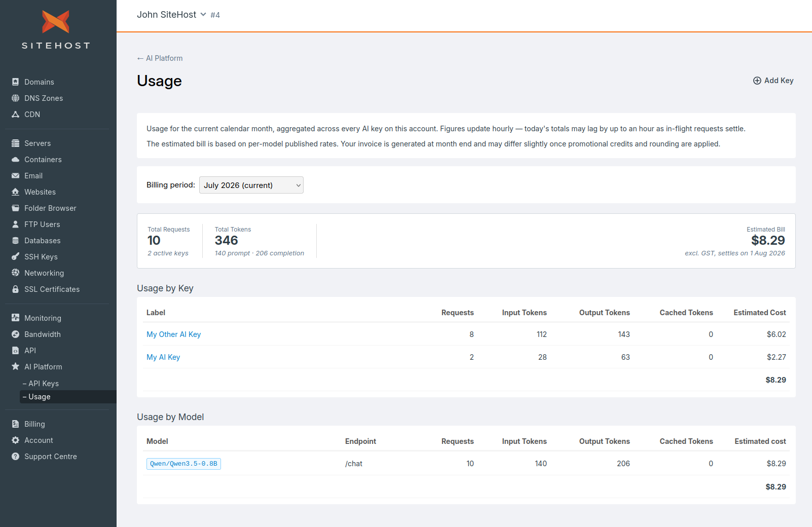Click the Estimated Cost column header

coord(760,313)
